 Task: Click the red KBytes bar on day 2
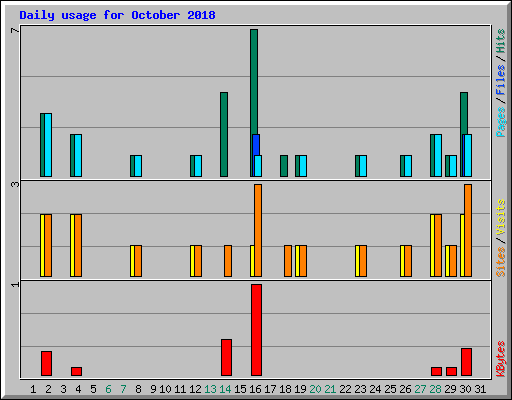[x=46, y=363]
